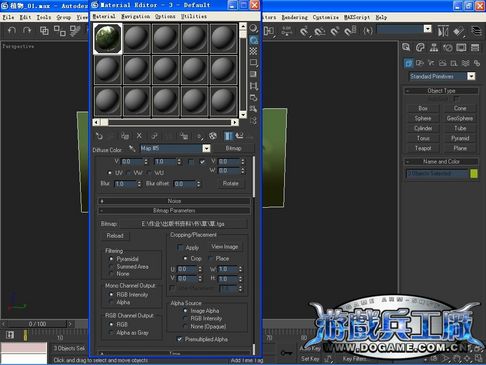
Task: Click the Undo arrow in main toolbar
Action: 12,31
